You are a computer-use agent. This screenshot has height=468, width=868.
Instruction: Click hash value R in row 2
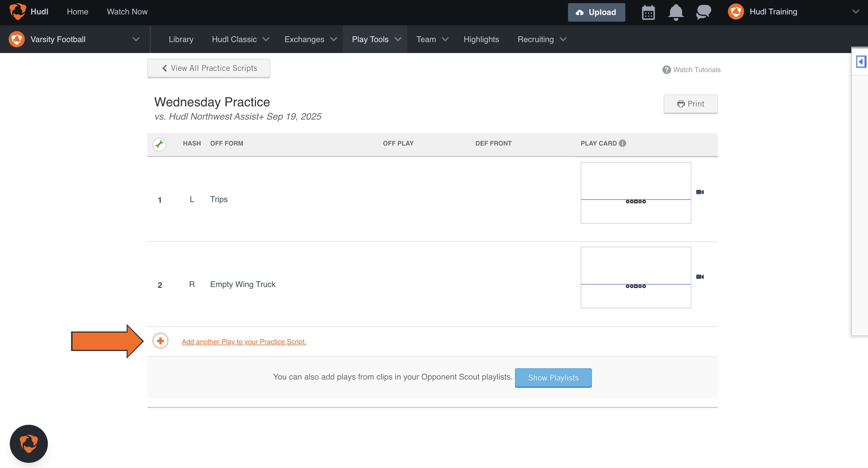[x=192, y=284]
